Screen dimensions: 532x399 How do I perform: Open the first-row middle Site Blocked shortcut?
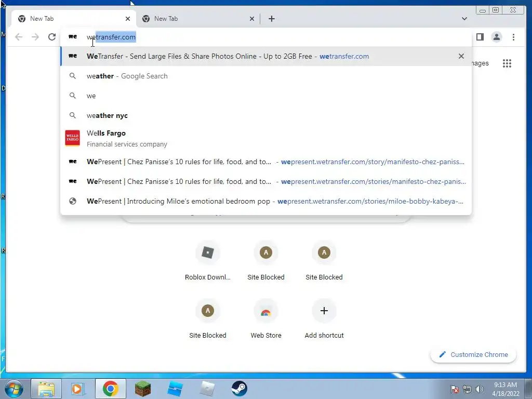[266, 261]
